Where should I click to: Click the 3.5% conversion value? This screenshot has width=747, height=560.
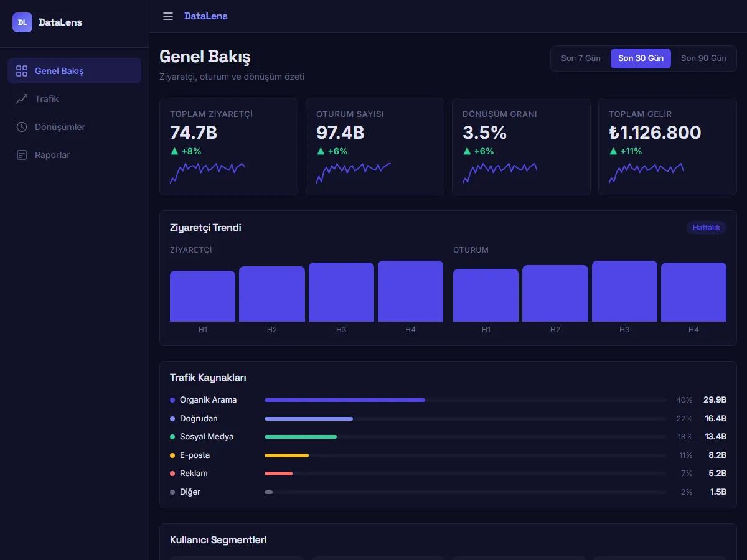(x=485, y=133)
